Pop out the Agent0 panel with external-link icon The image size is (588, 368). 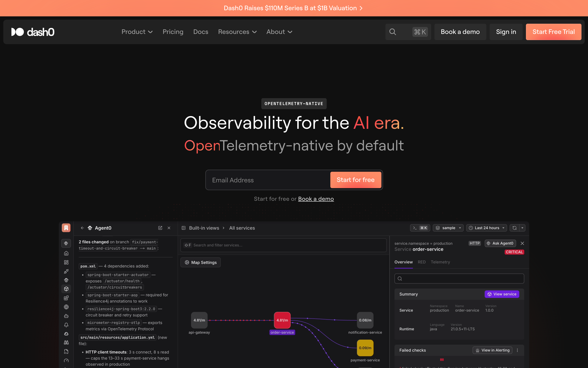point(160,228)
